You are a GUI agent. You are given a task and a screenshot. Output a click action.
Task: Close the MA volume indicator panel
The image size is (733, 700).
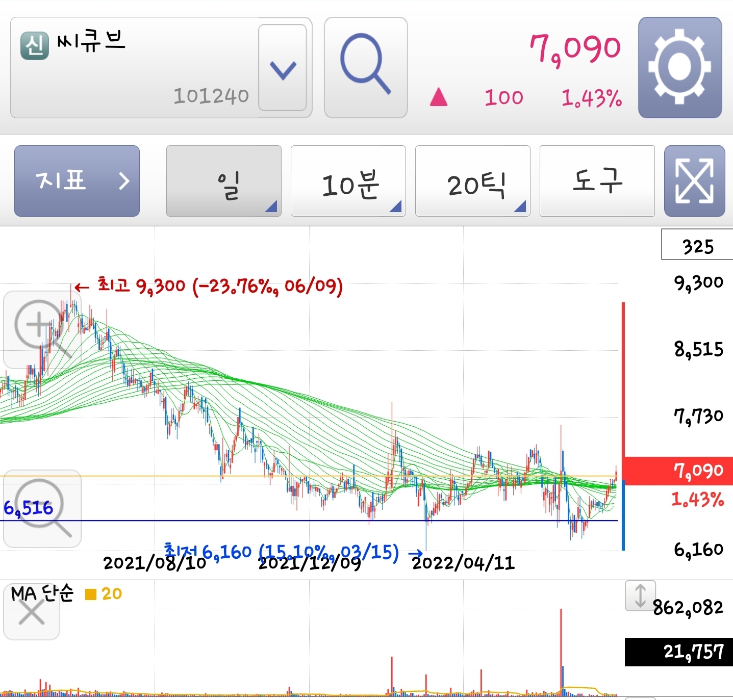32,612
